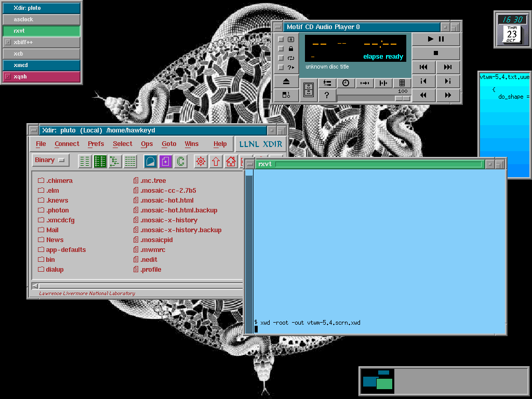Open the rxvt window menu button
The height and width of the screenshot is (399, 532).
pos(250,164)
